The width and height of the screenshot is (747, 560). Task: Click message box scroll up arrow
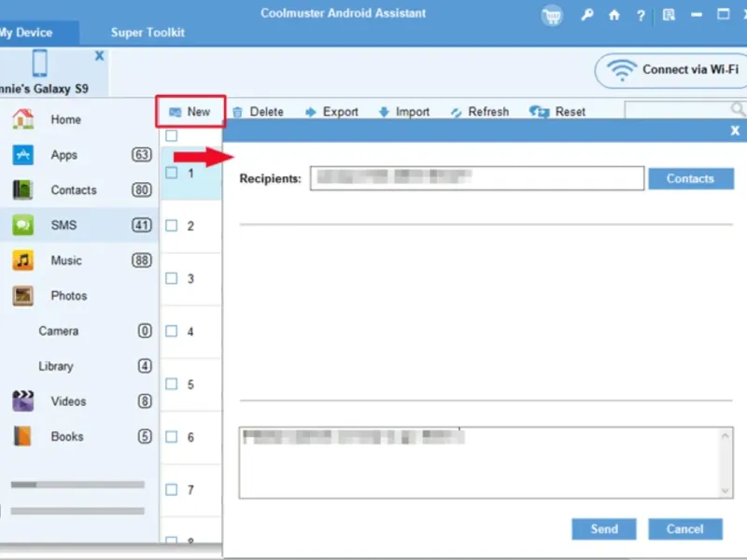pos(726,436)
